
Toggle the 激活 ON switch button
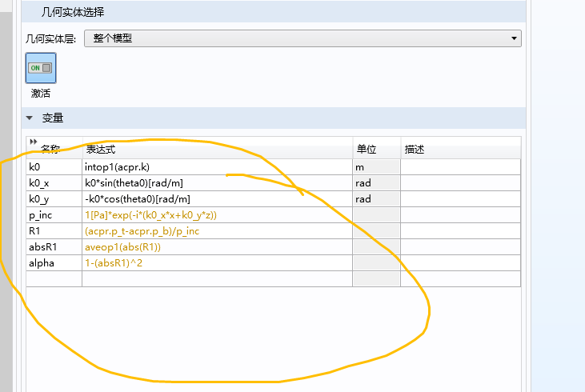41,68
